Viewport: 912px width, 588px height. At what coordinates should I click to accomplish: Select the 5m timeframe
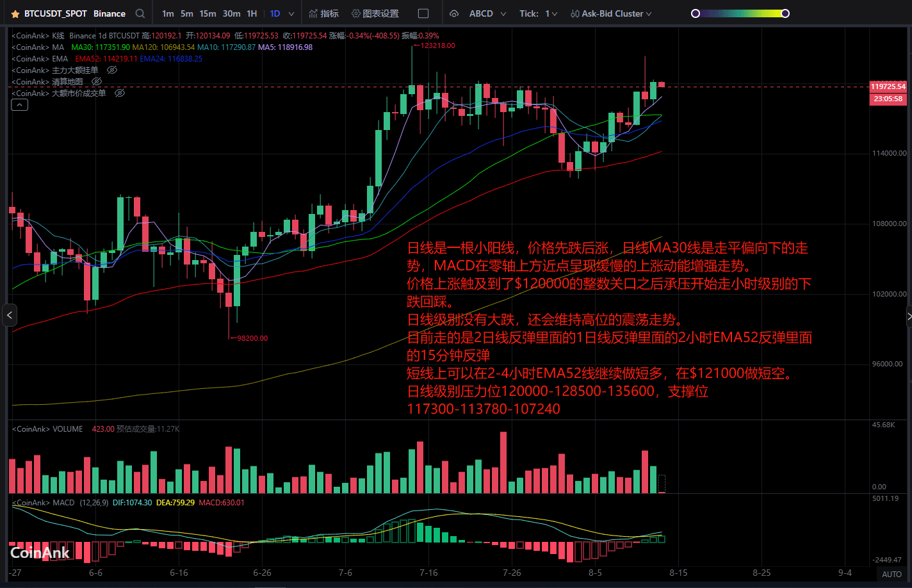click(x=186, y=13)
